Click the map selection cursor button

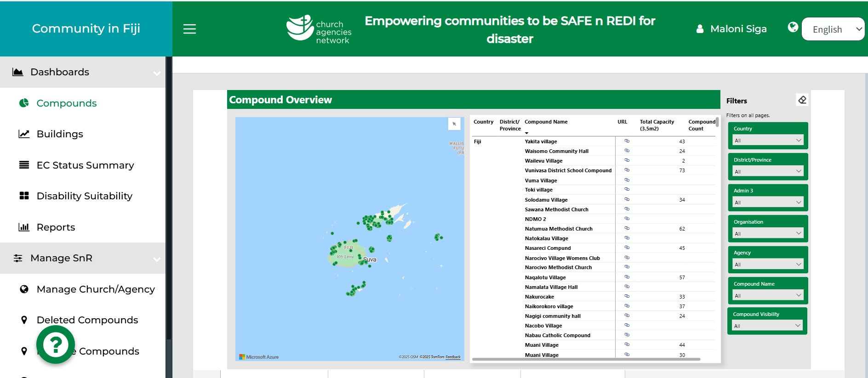click(454, 124)
